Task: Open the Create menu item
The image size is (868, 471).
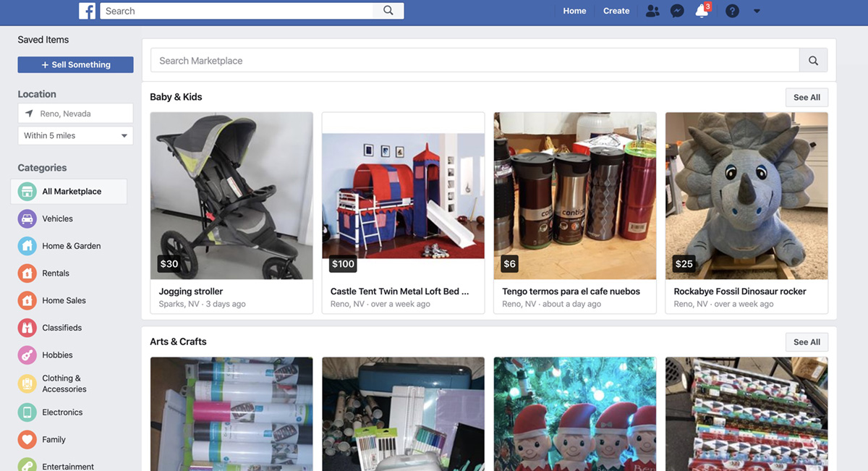Action: click(x=616, y=11)
